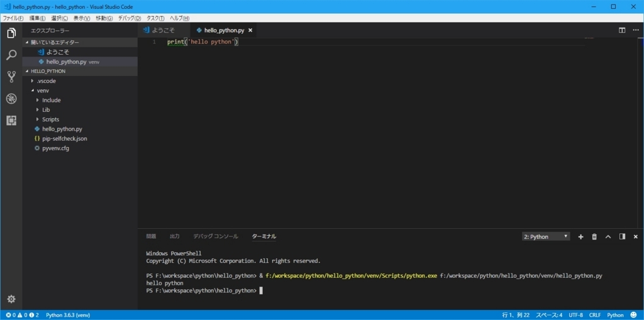Switch to the hello_python.py editor tab

(x=225, y=30)
